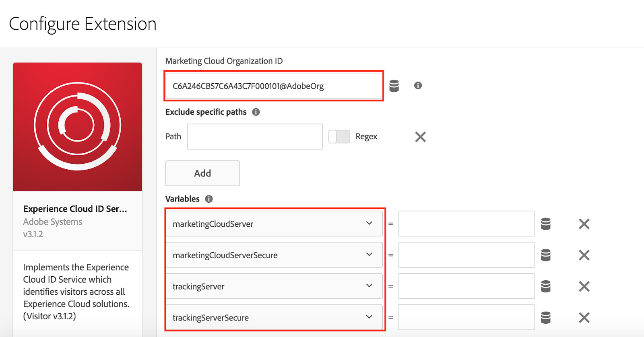
Task: Click the Experience Cloud ID Service logo thumbnail
Action: [x=77, y=127]
